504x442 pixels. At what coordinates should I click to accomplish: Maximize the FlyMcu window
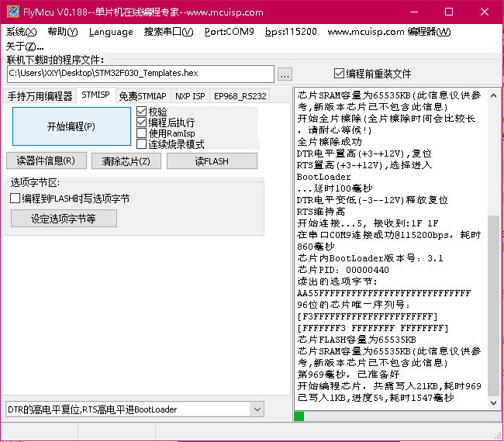click(449, 12)
